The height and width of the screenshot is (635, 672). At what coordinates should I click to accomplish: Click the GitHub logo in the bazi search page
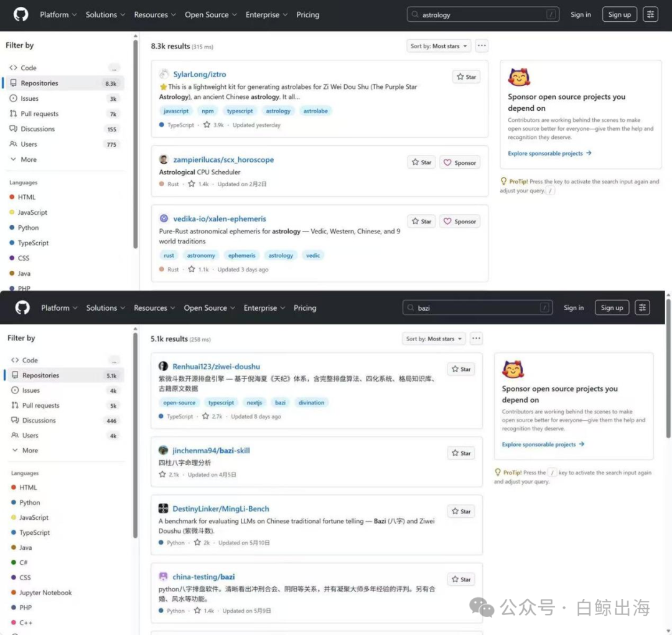click(22, 308)
